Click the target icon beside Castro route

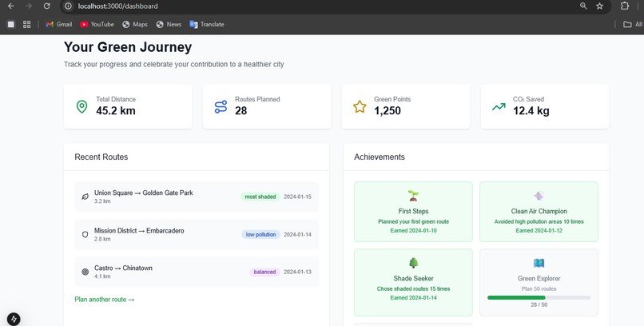[85, 272]
